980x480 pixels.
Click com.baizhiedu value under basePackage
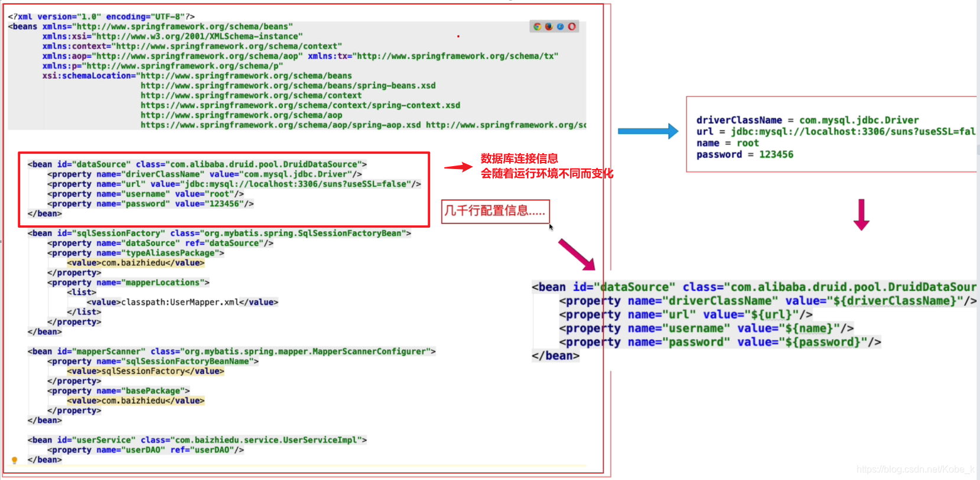pos(136,401)
